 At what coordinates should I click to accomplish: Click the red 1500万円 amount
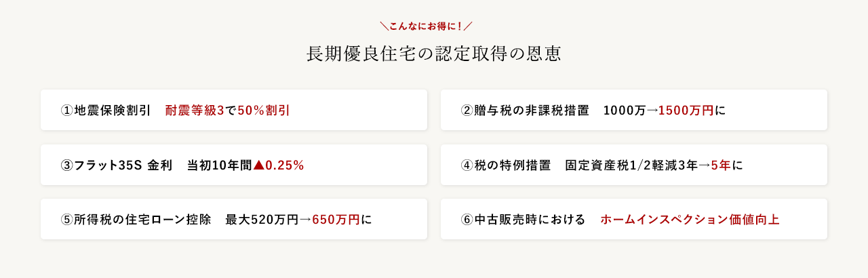pos(686,111)
